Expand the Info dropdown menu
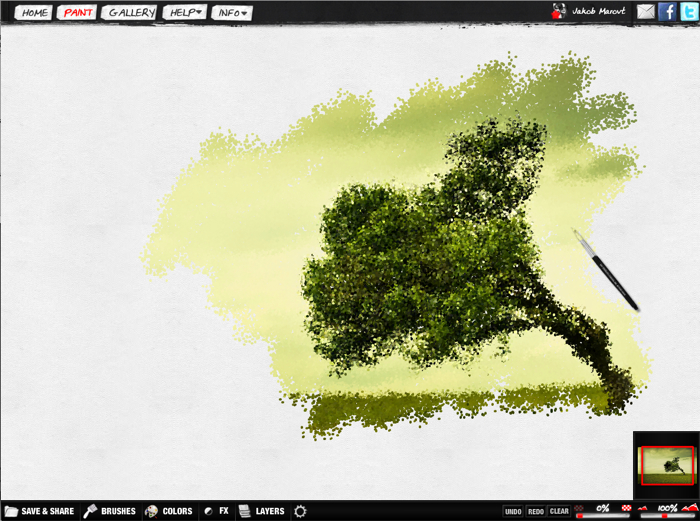 pyautogui.click(x=232, y=13)
